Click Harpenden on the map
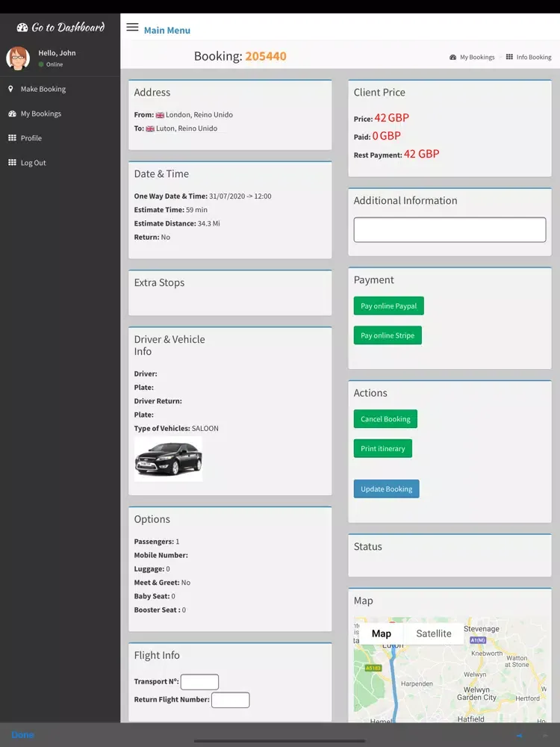This screenshot has height=747, width=560. tap(417, 684)
